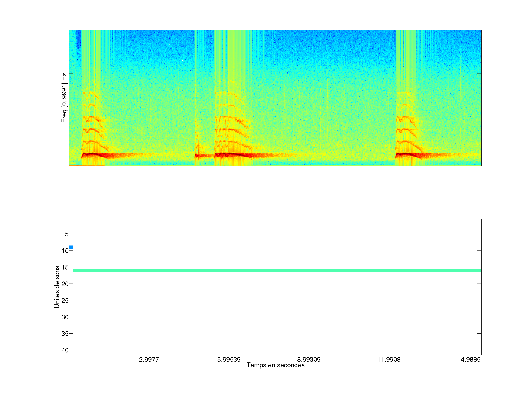Click the 'Temps en secondes' axis label
Viewport: 532px width, 399px height.
[275, 365]
